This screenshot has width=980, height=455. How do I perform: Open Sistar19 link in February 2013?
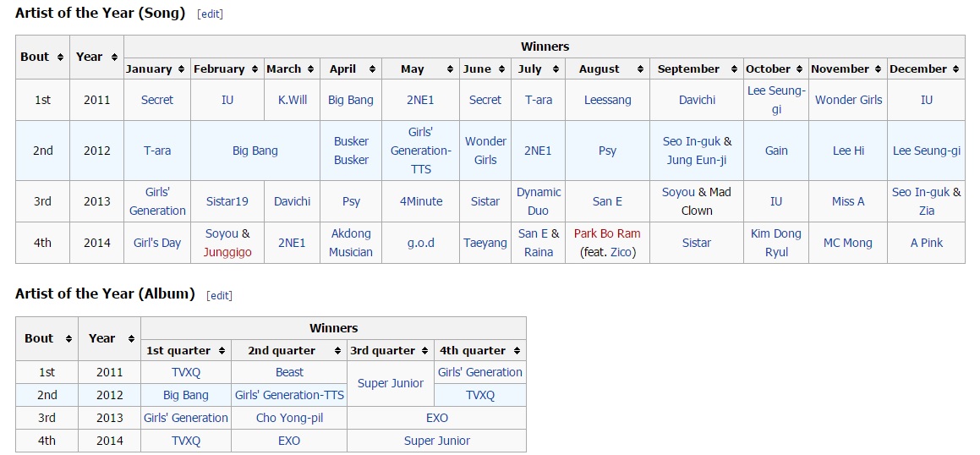227,201
